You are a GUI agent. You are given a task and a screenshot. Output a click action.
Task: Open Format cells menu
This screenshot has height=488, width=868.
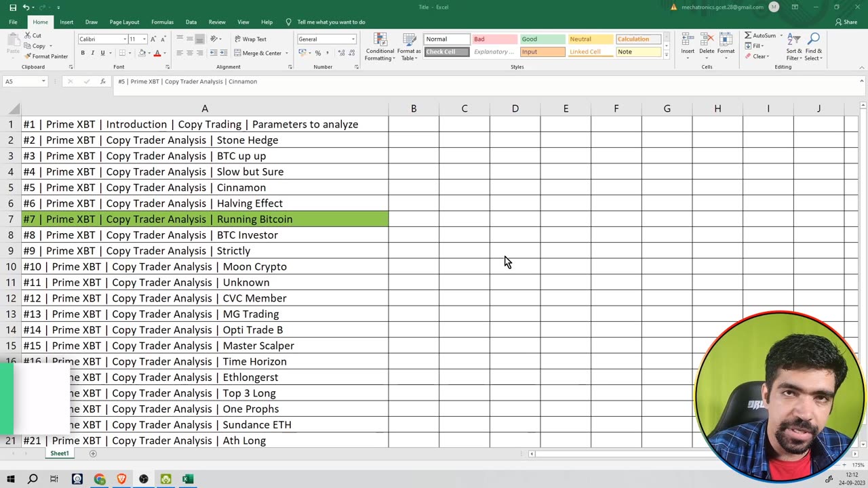[x=726, y=45]
